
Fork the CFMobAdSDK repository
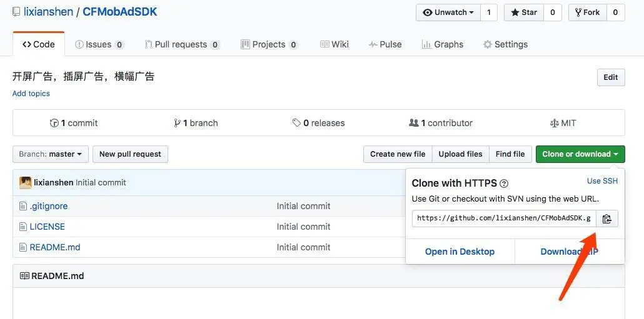(586, 12)
